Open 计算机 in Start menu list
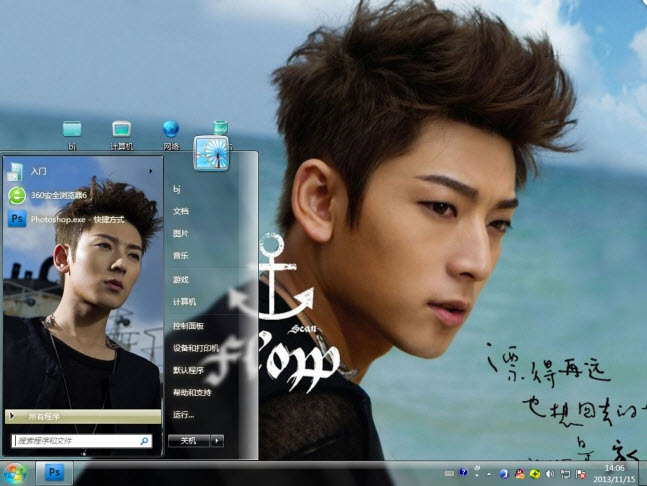 pyautogui.click(x=184, y=302)
